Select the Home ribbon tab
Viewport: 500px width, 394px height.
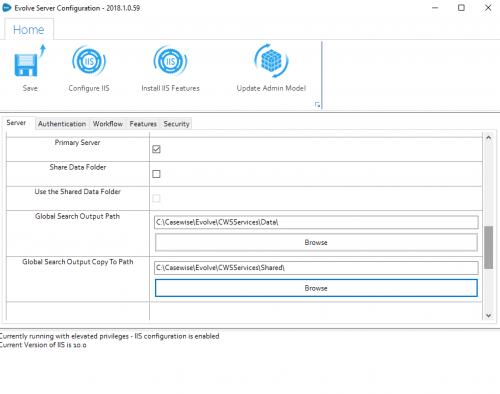(29, 30)
